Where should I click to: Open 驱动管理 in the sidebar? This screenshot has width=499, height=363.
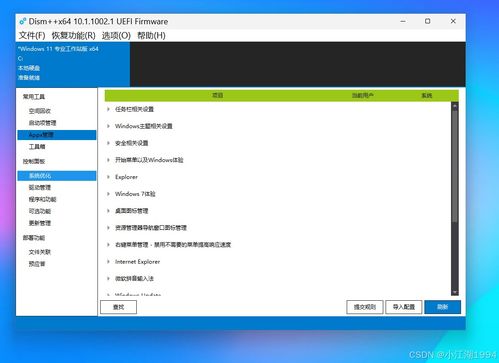(40, 187)
